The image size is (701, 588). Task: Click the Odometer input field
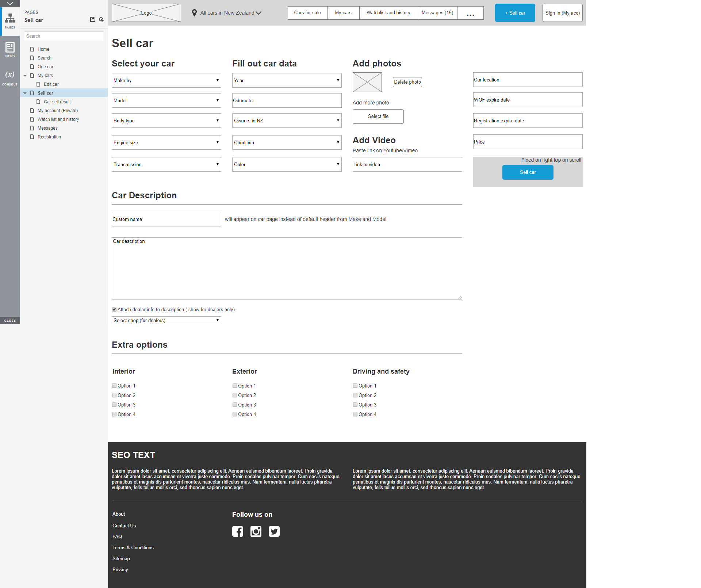(x=287, y=100)
